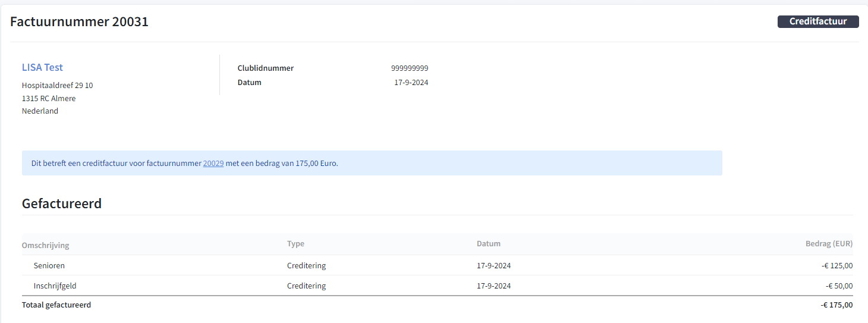Open the LISA Test member link
This screenshot has width=868, height=323.
coord(42,67)
